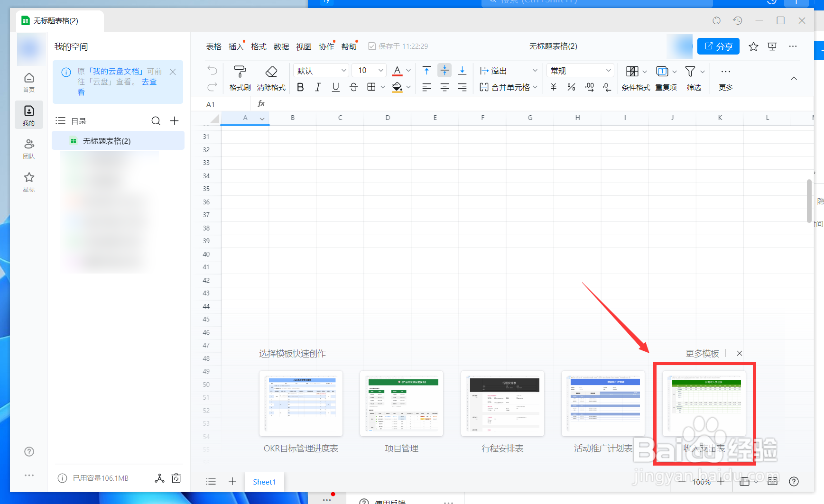Open the borders dropdown arrow
This screenshot has width=824, height=504.
click(x=382, y=87)
